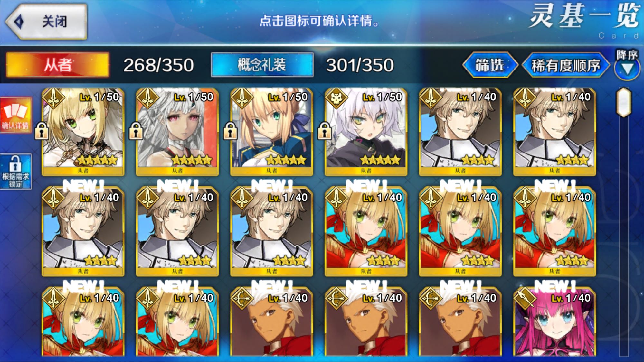Click the padlock on the blue-coat Saber card
This screenshot has width=644, height=362.
click(230, 131)
